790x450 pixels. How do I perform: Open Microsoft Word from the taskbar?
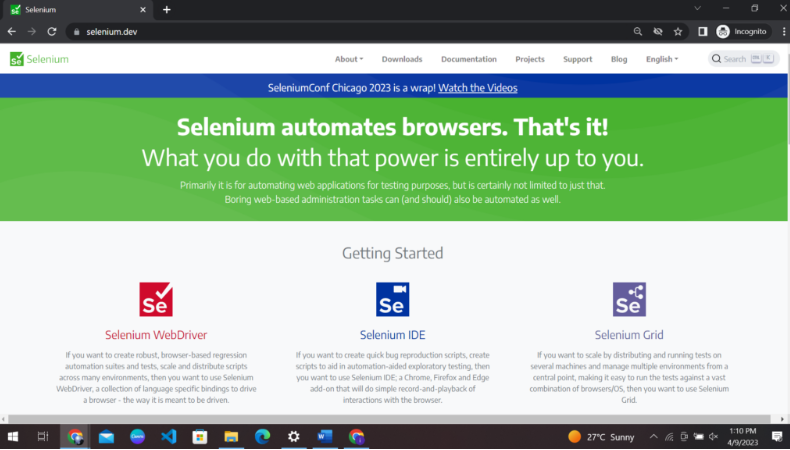(x=324, y=437)
